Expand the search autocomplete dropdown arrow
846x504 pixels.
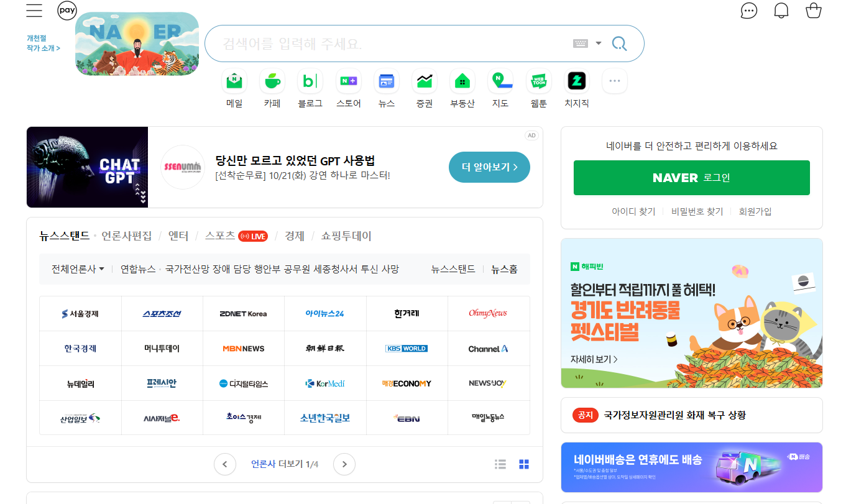(599, 44)
